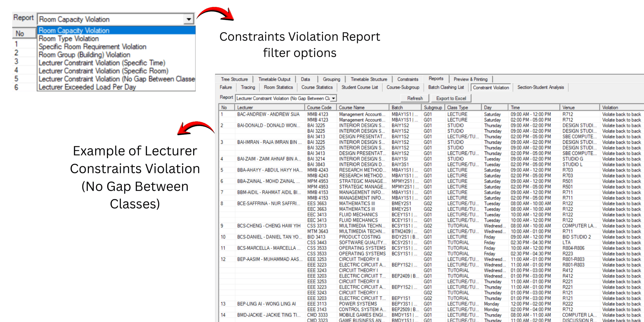Open the Room Capacity Violation dropdown arrow
This screenshot has width=644, height=322.
(189, 19)
